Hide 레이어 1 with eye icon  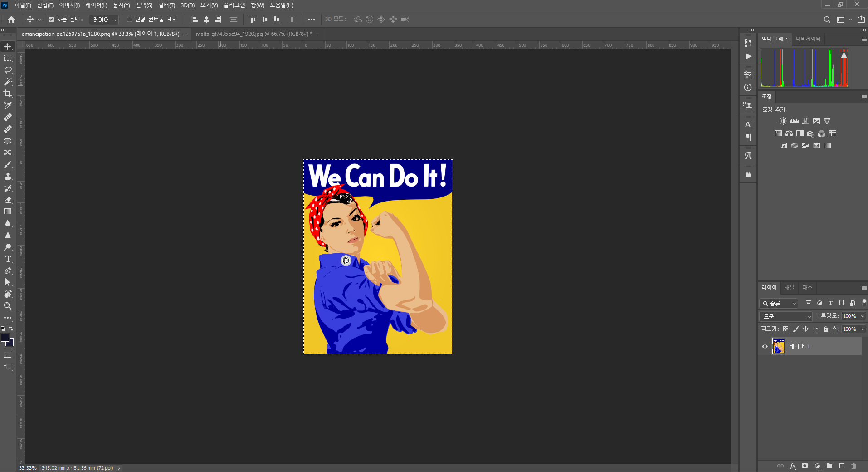pos(765,346)
